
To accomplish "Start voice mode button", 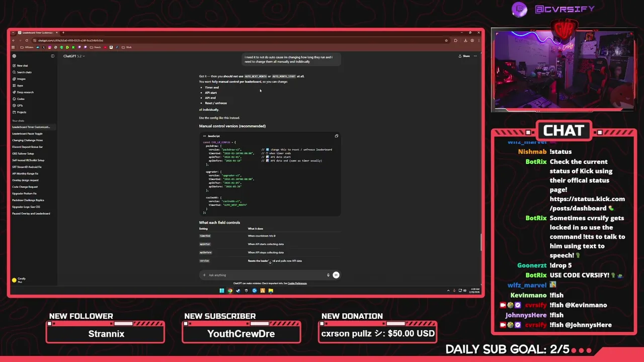I will click(336, 275).
